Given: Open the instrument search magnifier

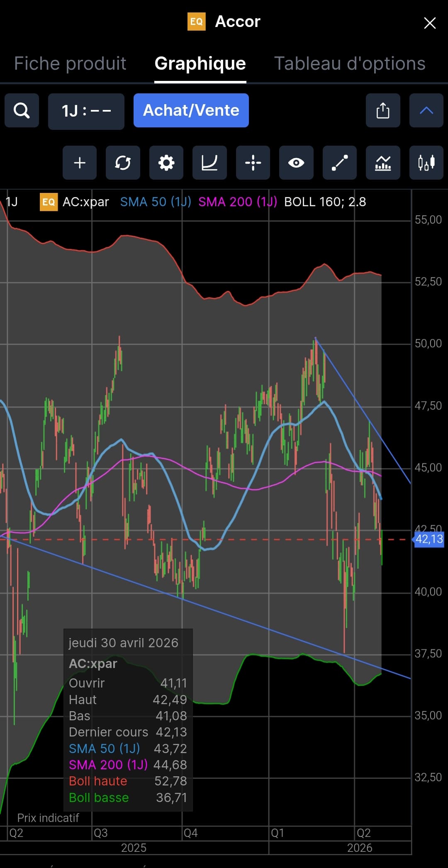Looking at the screenshot, I should [22, 110].
